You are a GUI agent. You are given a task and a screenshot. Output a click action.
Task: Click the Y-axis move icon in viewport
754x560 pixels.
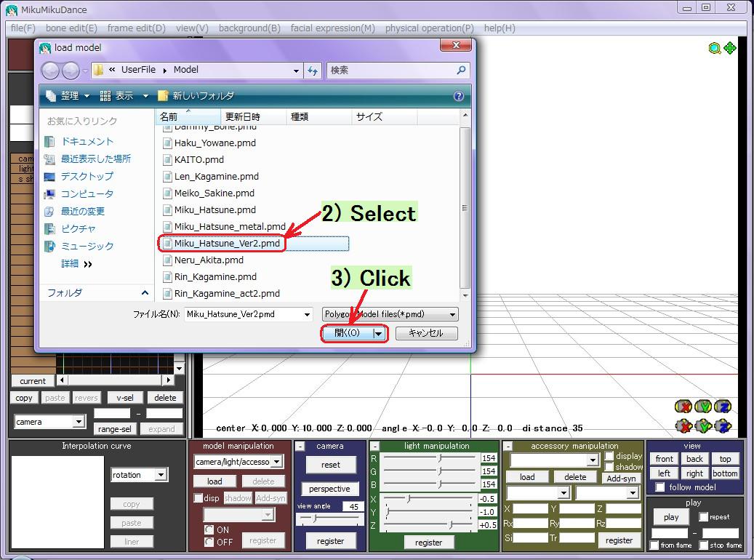point(703,425)
